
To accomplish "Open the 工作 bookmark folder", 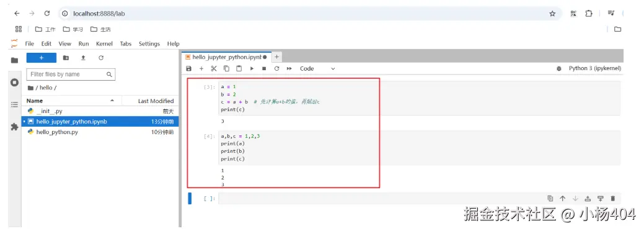I will 45,29.
